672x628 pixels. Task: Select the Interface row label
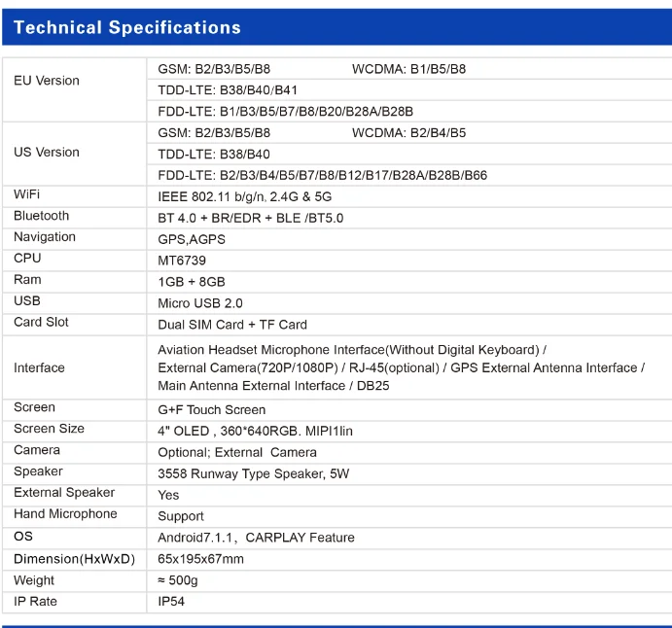tap(39, 368)
